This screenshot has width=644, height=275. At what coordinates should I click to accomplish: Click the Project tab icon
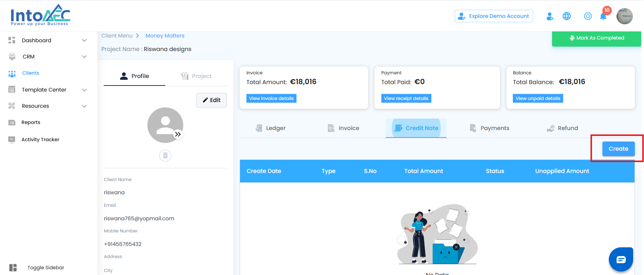[x=185, y=76]
